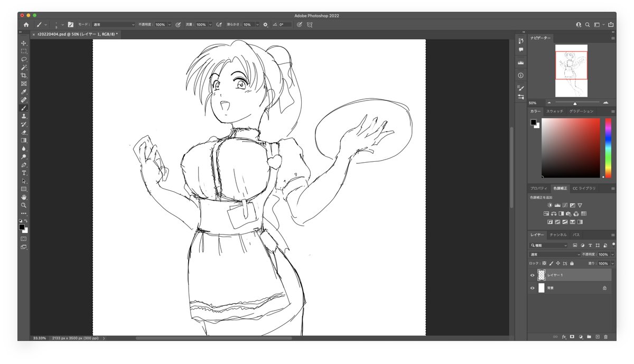
Task: Click the brush angle 0° input field
Action: 285,24
